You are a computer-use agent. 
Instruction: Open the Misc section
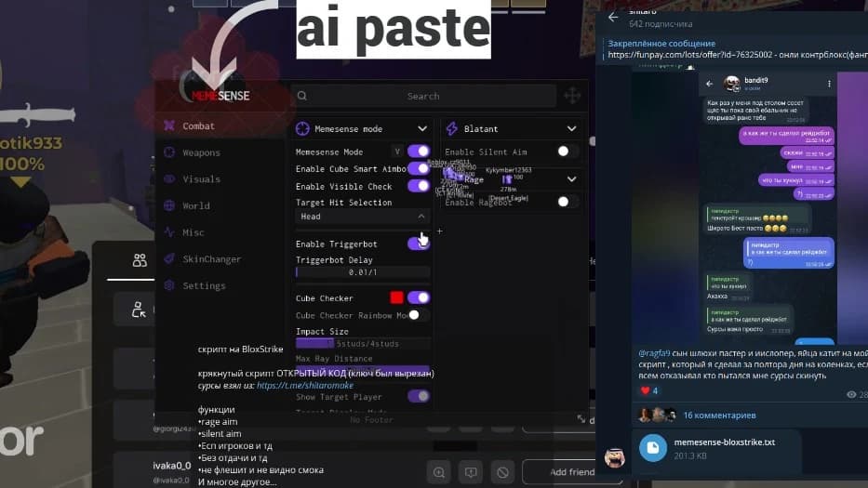[194, 232]
